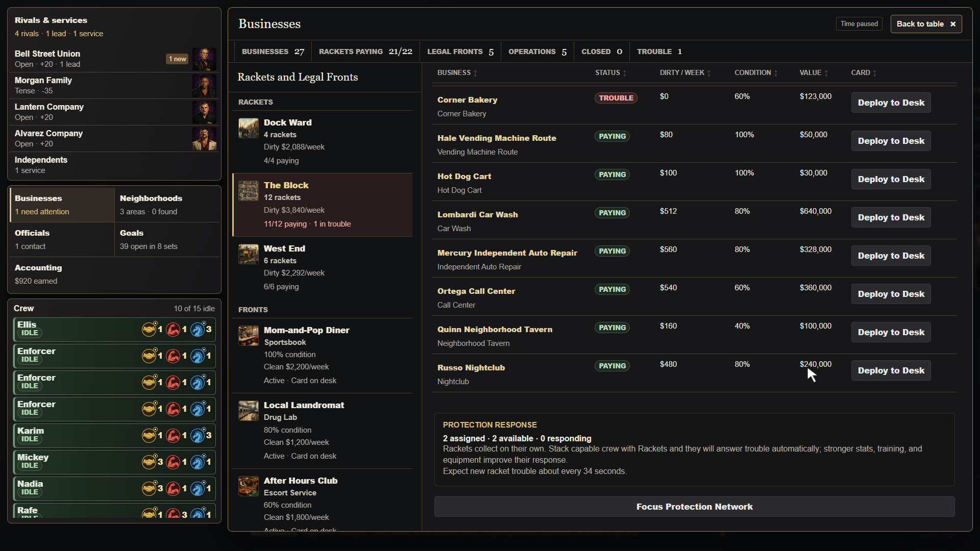Viewport: 980px width, 551px height.
Task: Click the TROUBLE status badge for Corner Bakery
Action: (x=616, y=98)
